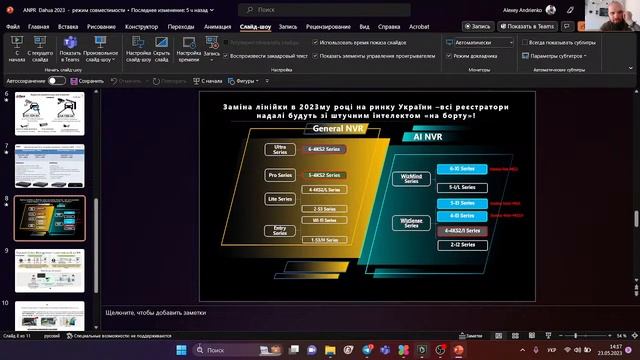Toggle Использовать время показа слайдов checkbox
Image resolution: width=640 pixels, height=360 pixels.
pyautogui.click(x=315, y=42)
